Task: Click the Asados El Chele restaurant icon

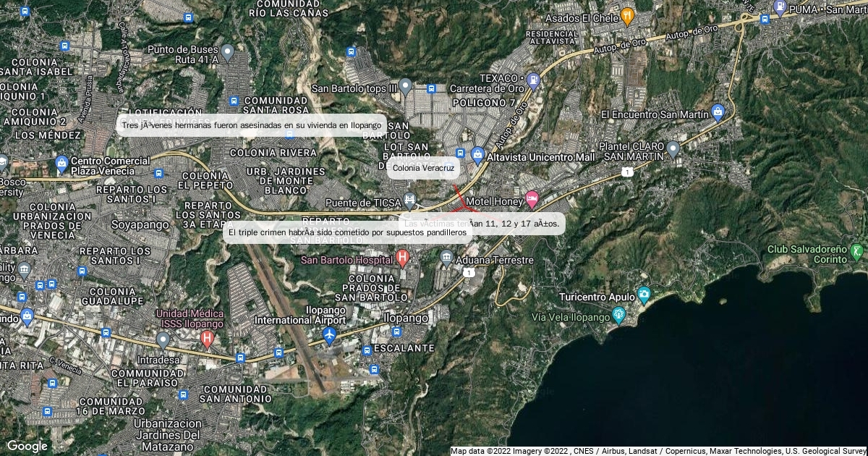Action: pos(627,14)
